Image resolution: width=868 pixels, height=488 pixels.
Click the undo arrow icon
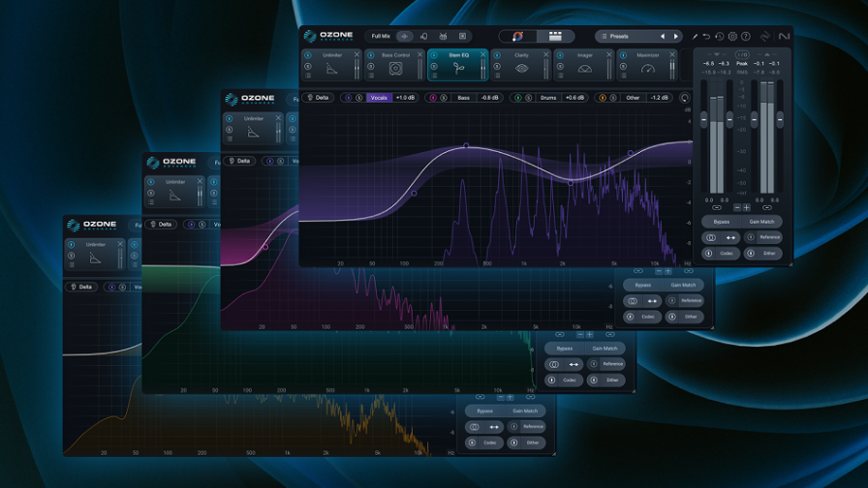coord(706,37)
